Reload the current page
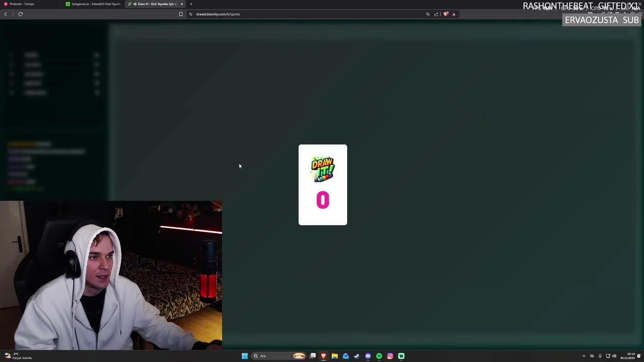Image resolution: width=644 pixels, height=362 pixels. coord(21,14)
